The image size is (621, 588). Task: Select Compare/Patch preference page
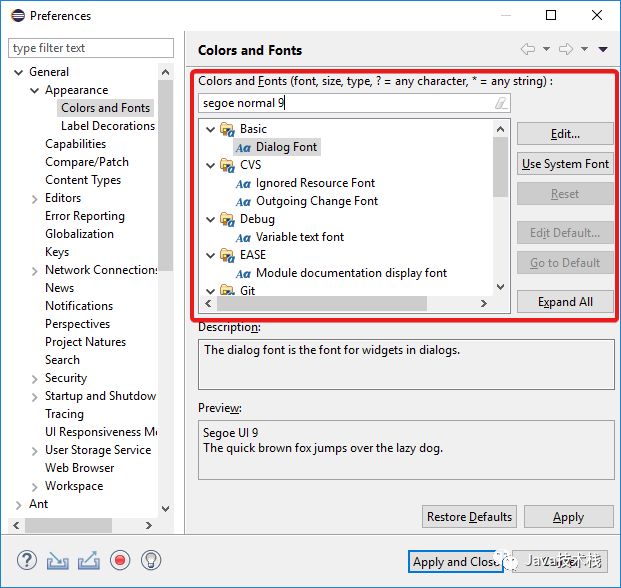click(x=87, y=162)
